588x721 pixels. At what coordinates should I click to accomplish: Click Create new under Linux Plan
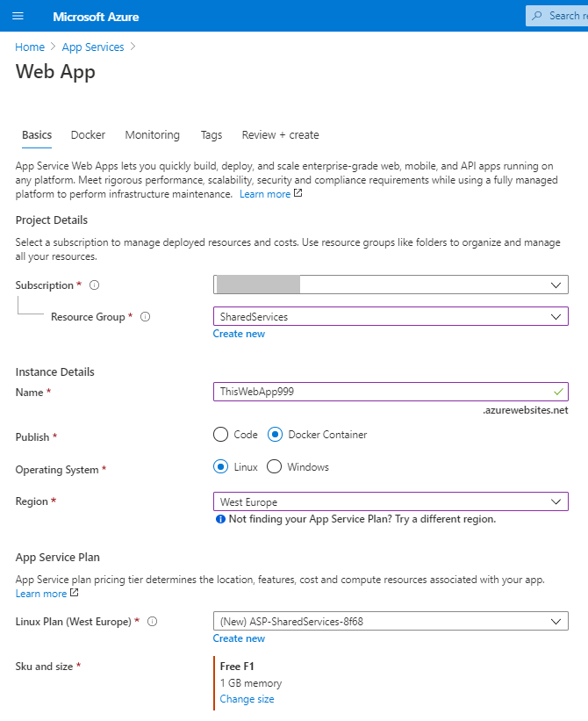(239, 638)
